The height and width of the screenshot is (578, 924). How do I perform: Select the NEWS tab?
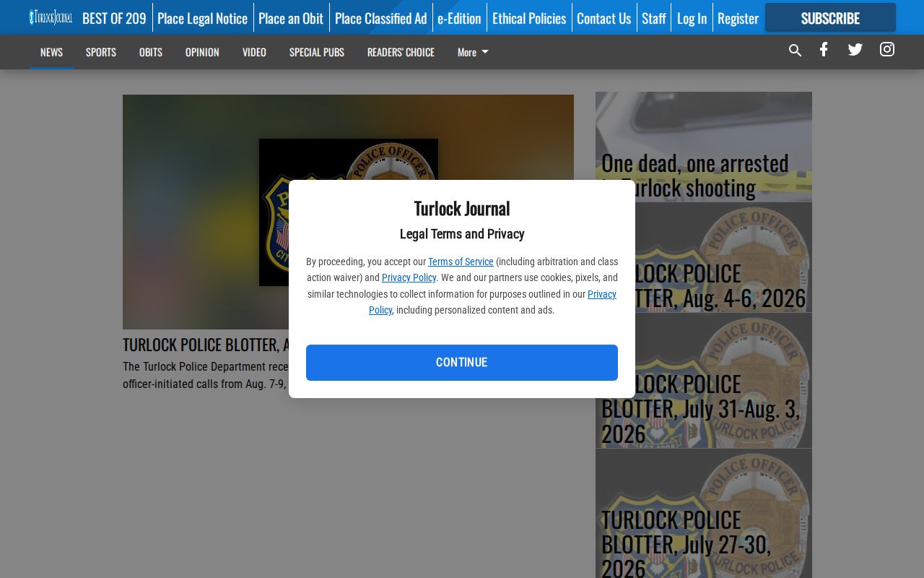pos(51,52)
